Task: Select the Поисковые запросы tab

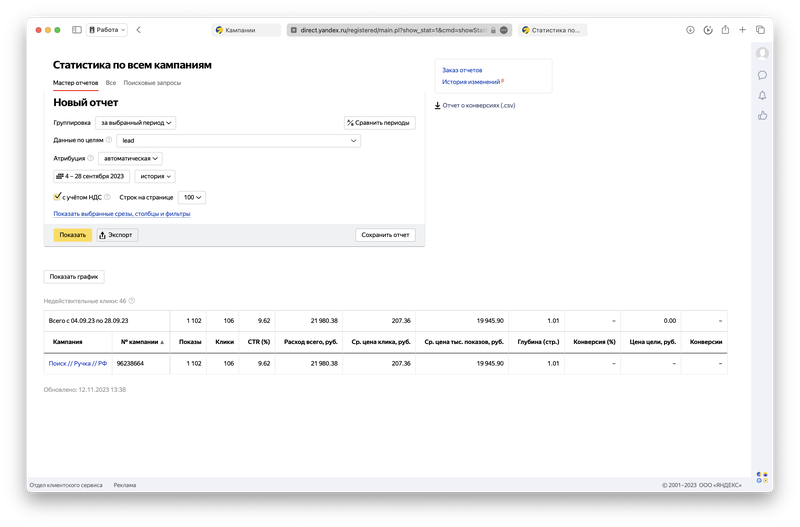Action: tap(152, 83)
